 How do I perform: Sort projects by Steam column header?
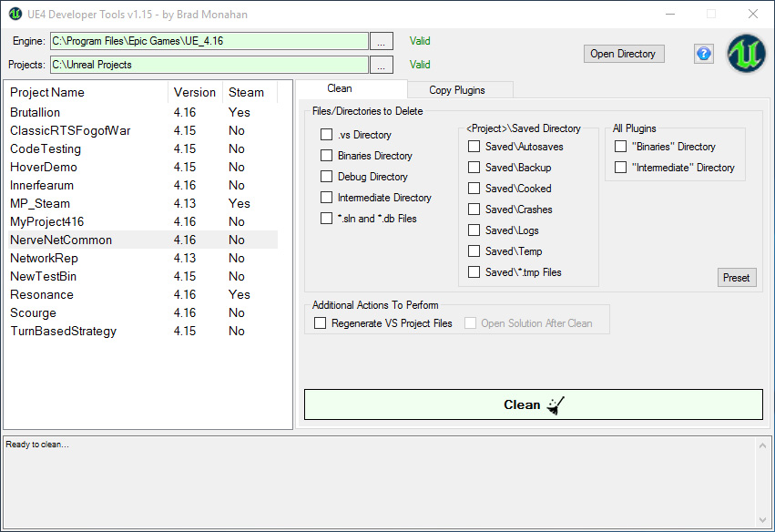click(x=246, y=92)
